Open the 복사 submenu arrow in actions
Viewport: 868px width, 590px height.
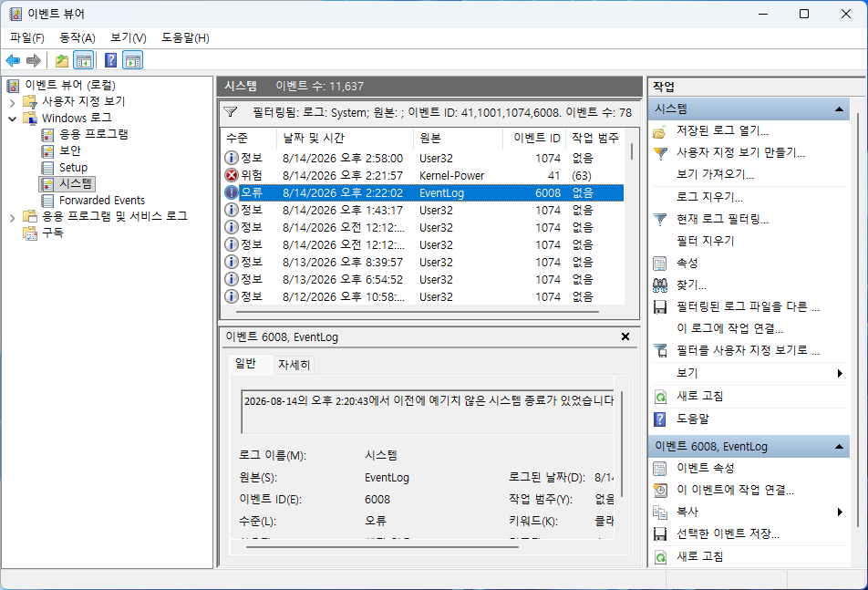(840, 512)
